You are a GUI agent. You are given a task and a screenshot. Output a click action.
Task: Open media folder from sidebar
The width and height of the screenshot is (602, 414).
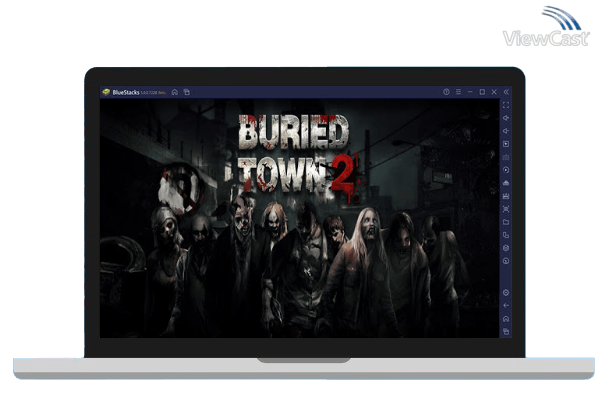click(x=506, y=222)
